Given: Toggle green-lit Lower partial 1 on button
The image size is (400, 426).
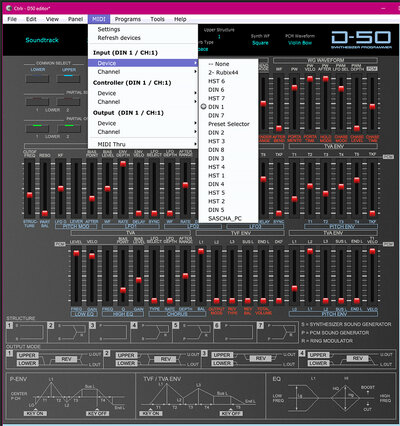Looking at the screenshot, I should (x=37, y=128).
